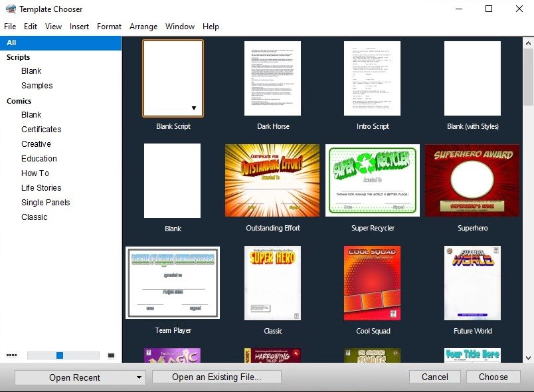Select the Intro Script template thumbnail
Screen dimensions: 534x392
[x=372, y=78]
